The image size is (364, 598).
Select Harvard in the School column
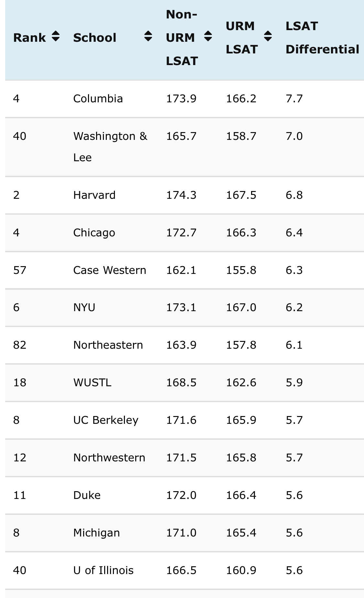[x=94, y=195]
